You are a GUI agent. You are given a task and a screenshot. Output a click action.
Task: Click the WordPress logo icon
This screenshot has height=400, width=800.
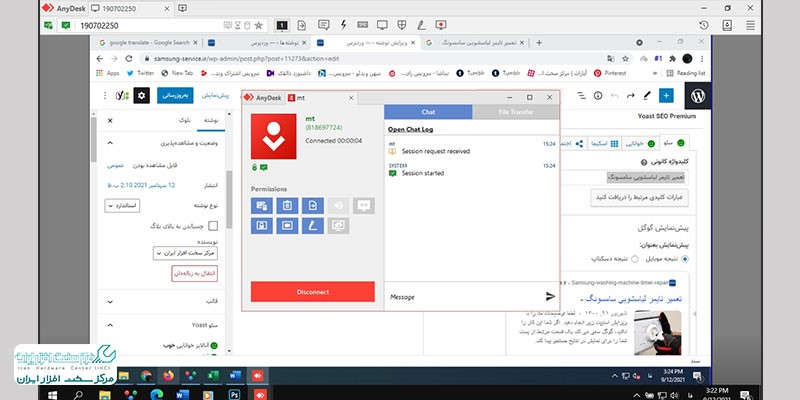click(697, 96)
